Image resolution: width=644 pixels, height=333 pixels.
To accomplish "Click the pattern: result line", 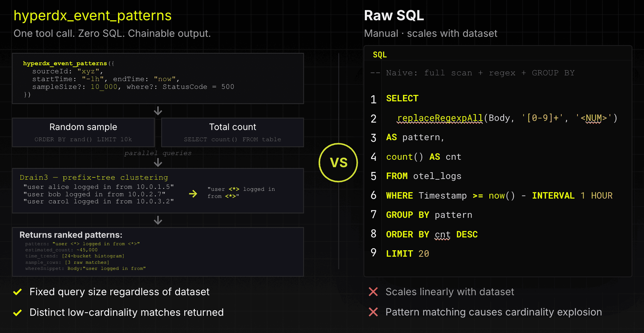I will (x=82, y=244).
